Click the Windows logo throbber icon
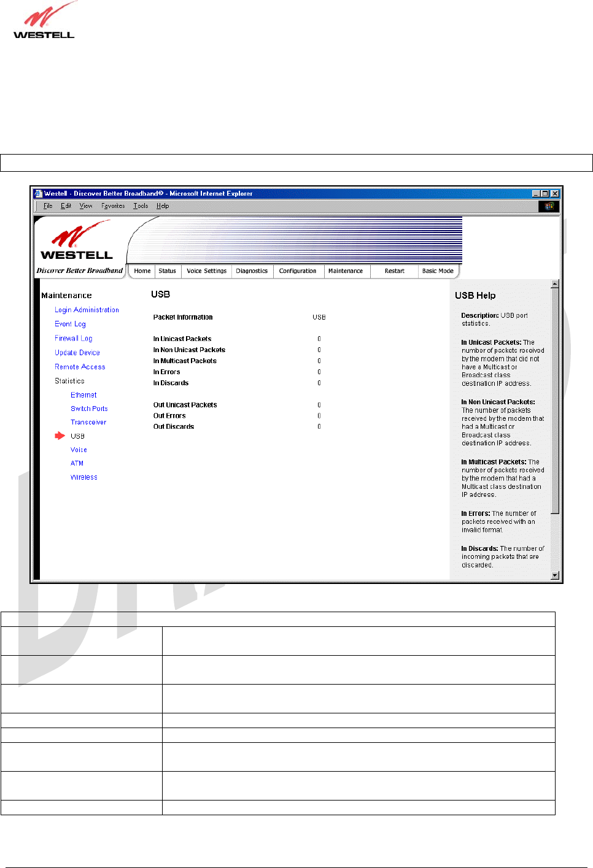The image size is (593, 868). (x=549, y=206)
